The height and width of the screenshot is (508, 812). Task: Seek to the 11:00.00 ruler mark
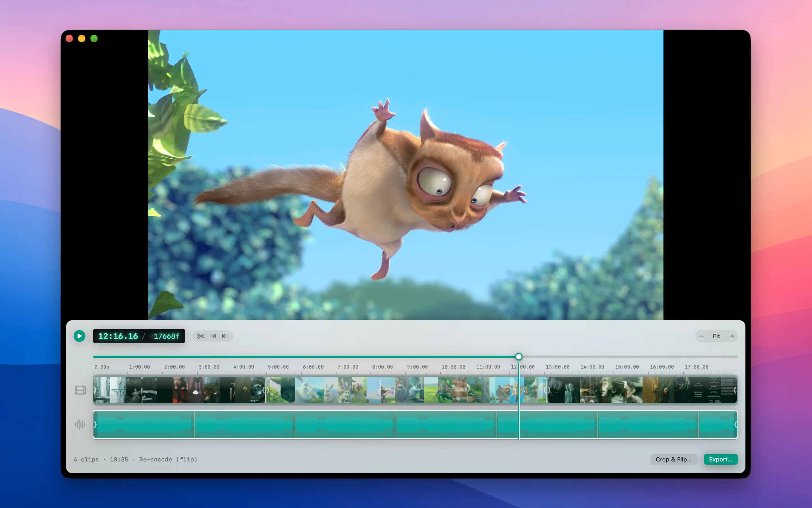click(x=488, y=367)
